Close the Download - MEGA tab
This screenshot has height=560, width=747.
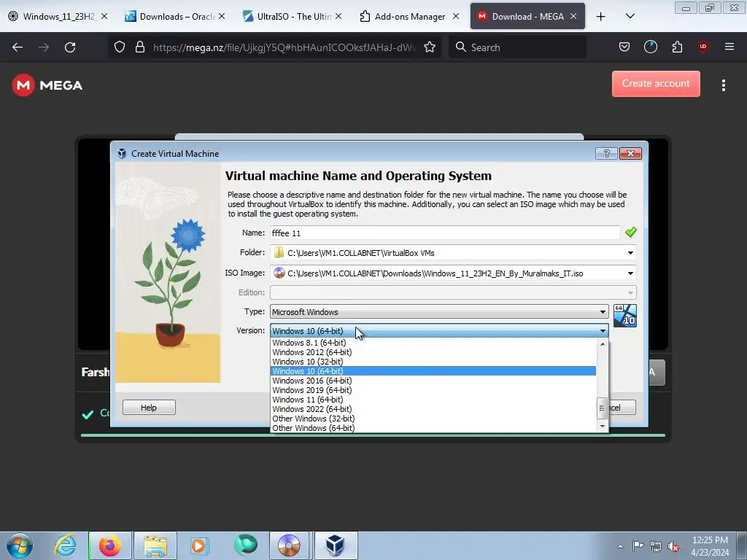tap(573, 17)
